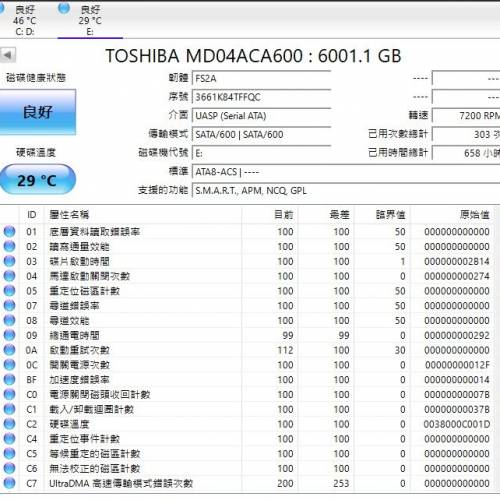
Task: Select the 重定位磁區計數 attribute name in row 05
Action: pyautogui.click(x=84, y=291)
